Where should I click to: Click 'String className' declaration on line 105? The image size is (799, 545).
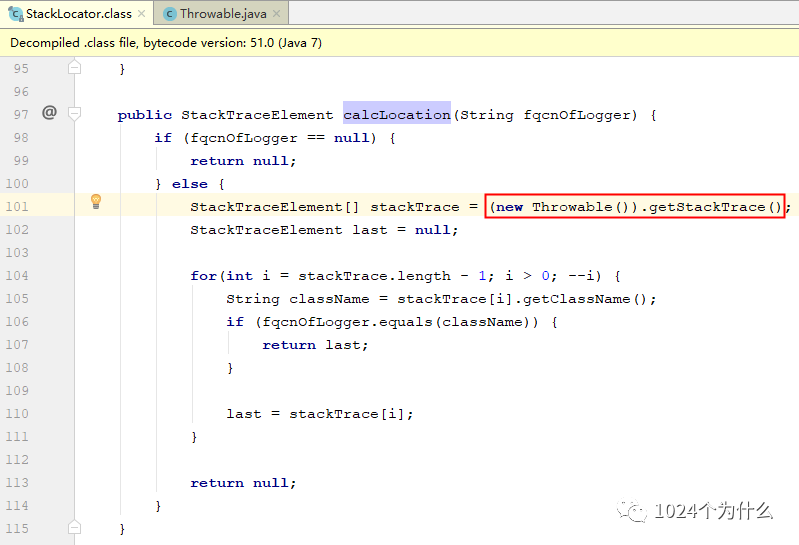pyautogui.click(x=298, y=299)
